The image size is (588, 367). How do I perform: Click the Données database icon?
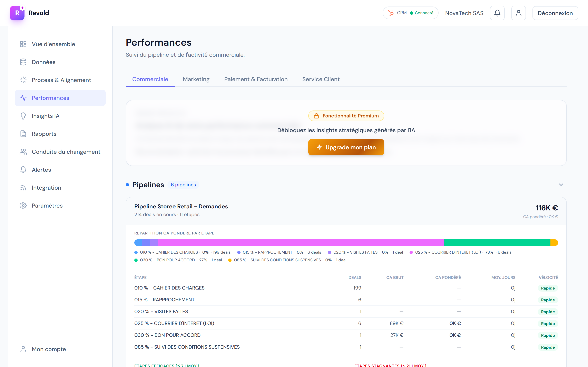(23, 62)
